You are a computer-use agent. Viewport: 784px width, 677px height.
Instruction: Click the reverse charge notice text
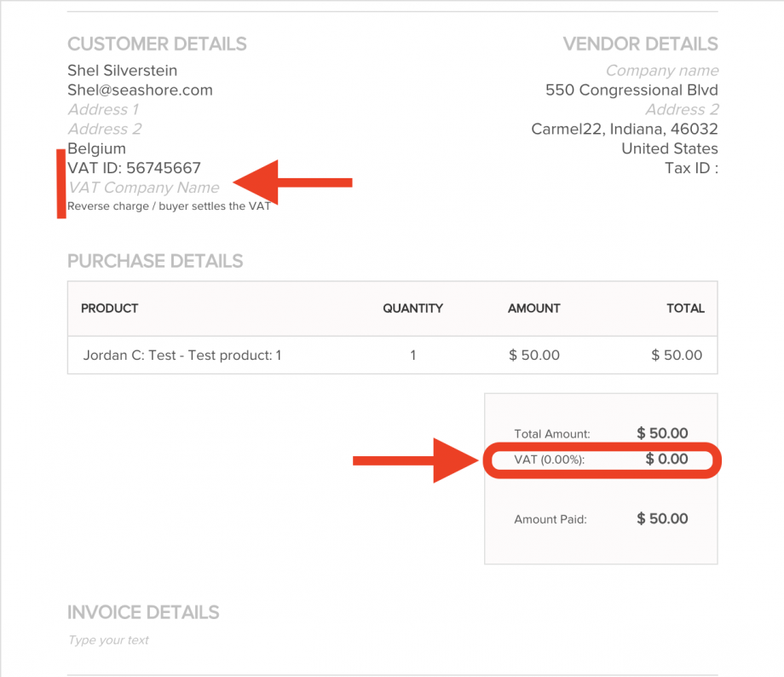tap(169, 206)
